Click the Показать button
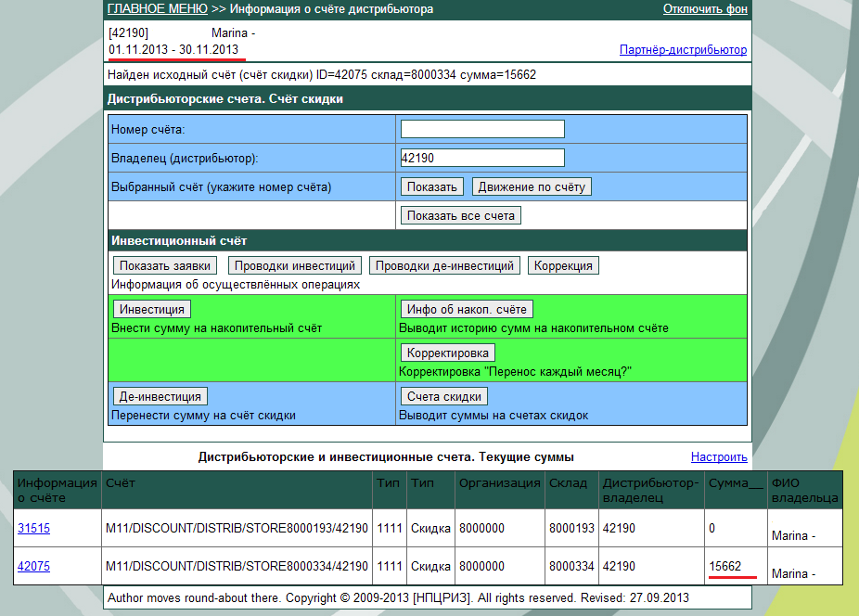 431,186
